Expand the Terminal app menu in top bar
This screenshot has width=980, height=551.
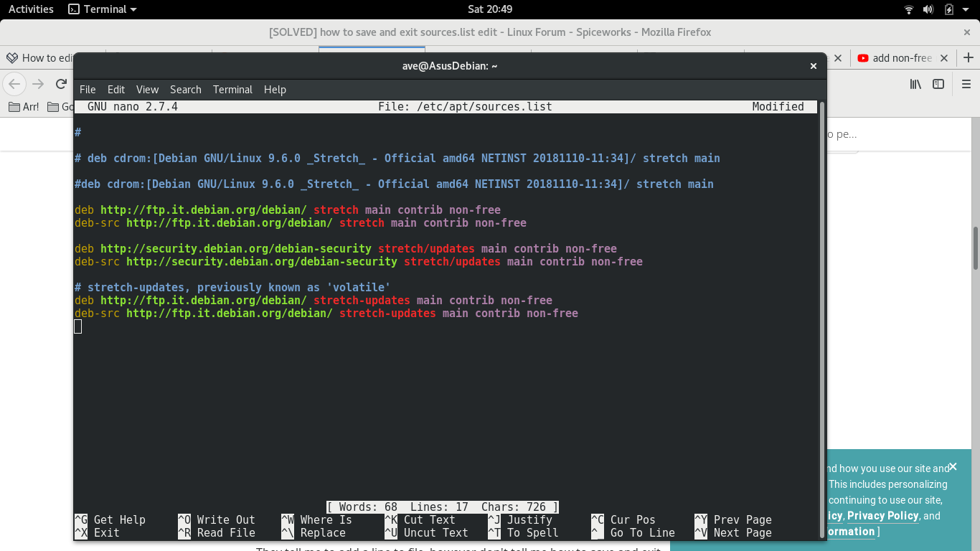point(102,9)
